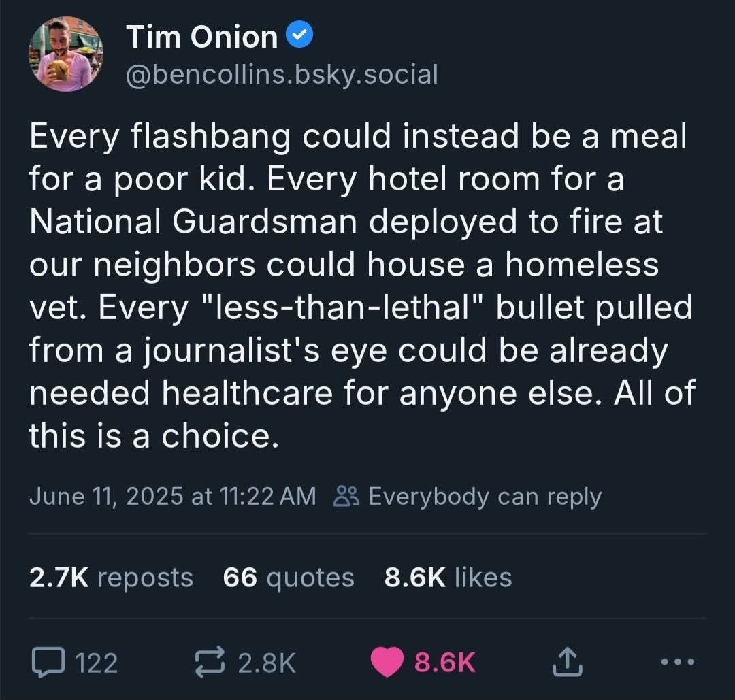Click the display name Tim Onion

[201, 37]
